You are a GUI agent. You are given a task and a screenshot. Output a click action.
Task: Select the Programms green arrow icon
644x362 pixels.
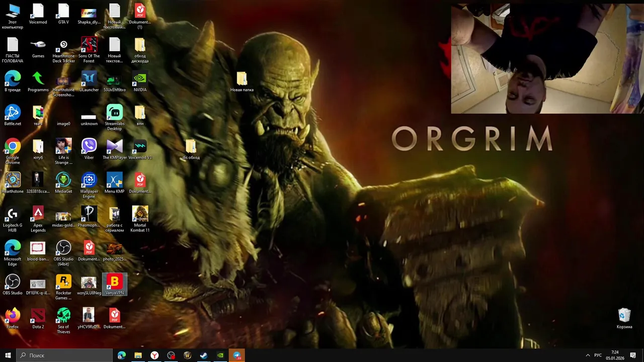point(38,81)
